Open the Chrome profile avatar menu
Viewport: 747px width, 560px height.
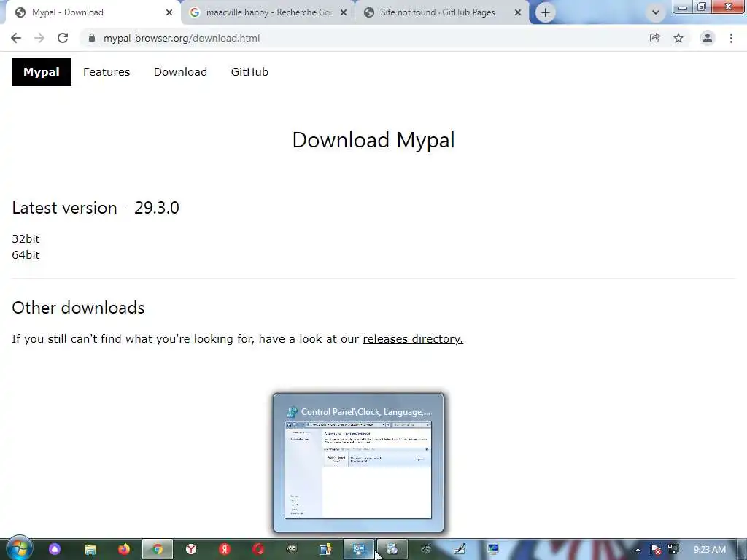(x=708, y=38)
